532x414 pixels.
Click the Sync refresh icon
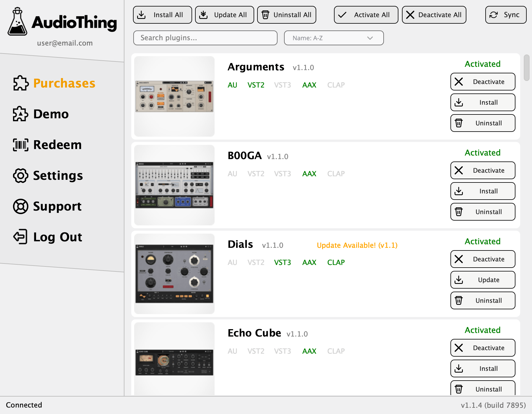click(x=494, y=15)
